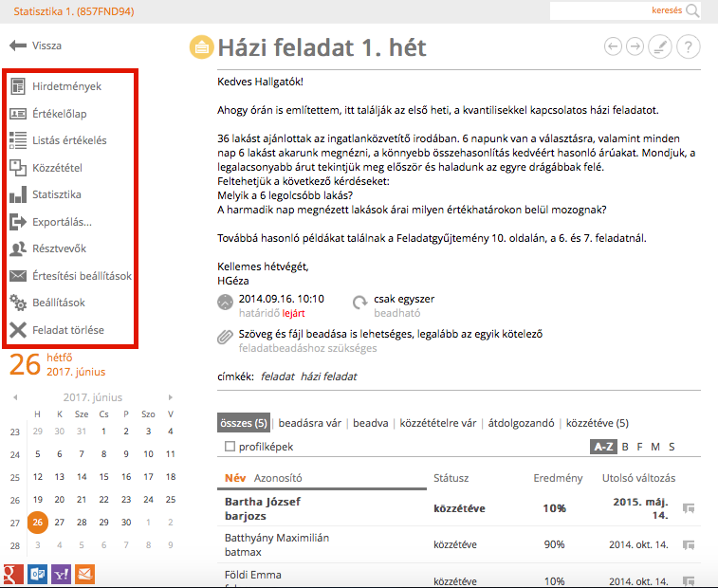Image resolution: width=718 pixels, height=588 pixels.
Task: Go to next item with right circle arrow
Action: tap(635, 46)
